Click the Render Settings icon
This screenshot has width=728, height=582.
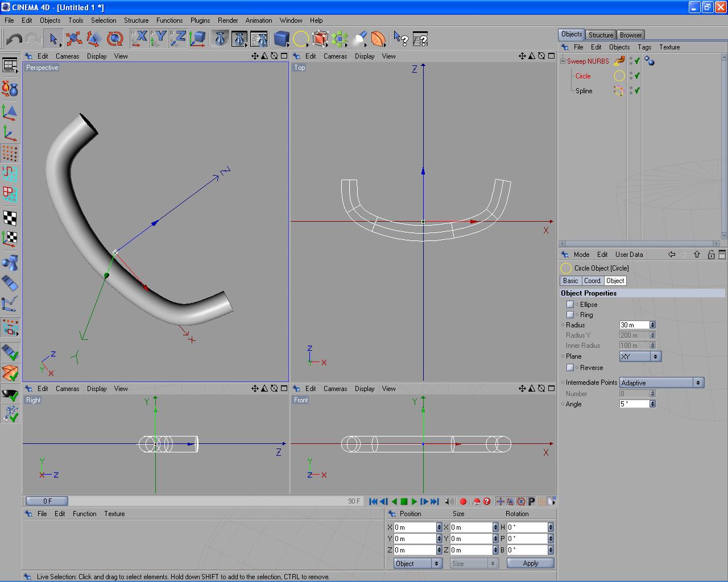[259, 39]
